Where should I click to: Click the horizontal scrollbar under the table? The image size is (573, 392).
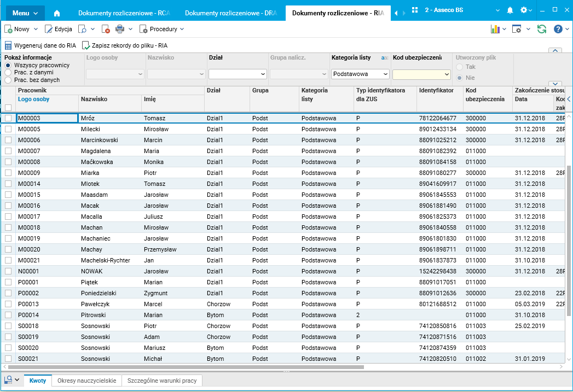click(x=186, y=367)
